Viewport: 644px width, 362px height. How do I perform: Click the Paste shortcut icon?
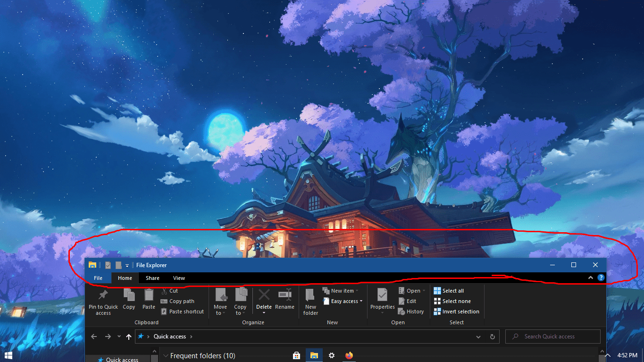click(164, 311)
